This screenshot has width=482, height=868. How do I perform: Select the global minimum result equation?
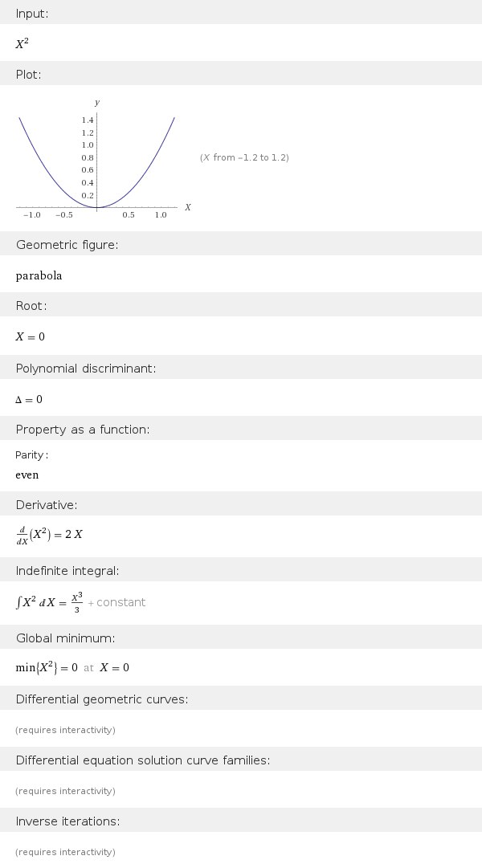(72, 667)
